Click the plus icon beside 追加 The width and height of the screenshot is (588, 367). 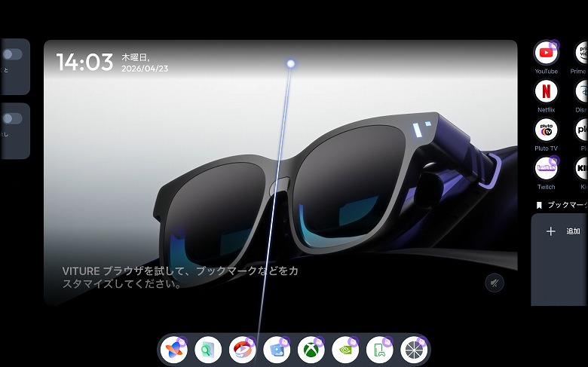pos(550,231)
